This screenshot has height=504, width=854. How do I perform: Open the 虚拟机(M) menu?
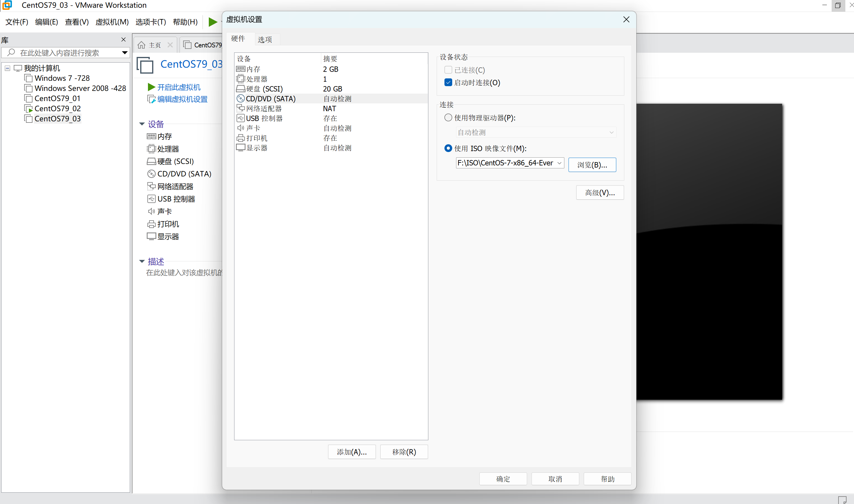[112, 22]
